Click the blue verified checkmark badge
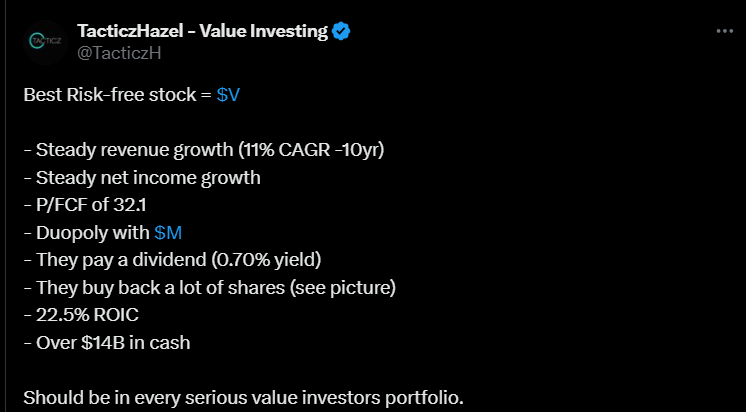This screenshot has height=412, width=746. tap(341, 31)
